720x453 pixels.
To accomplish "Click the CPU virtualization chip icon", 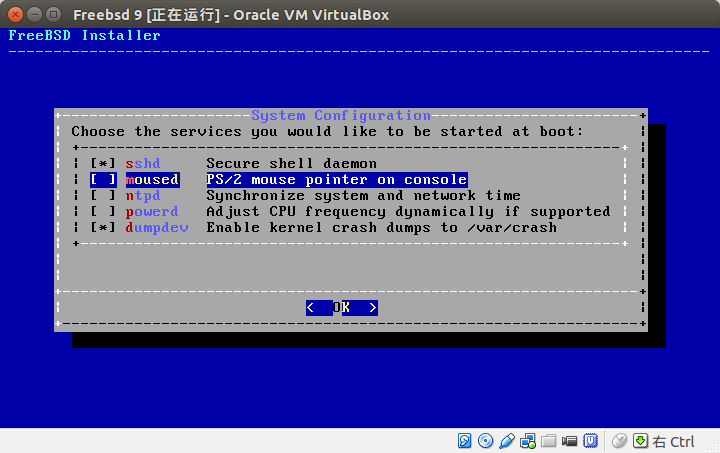I will coord(591,441).
